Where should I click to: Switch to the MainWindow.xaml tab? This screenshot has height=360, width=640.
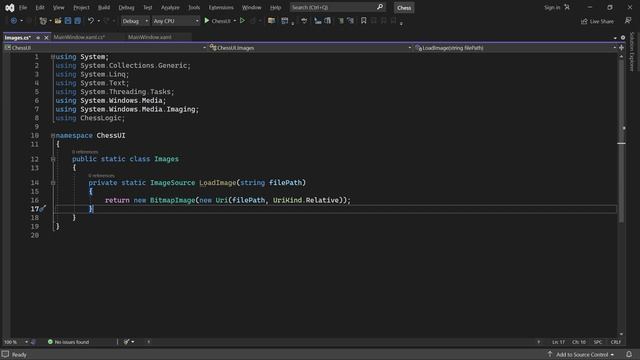pos(150,37)
